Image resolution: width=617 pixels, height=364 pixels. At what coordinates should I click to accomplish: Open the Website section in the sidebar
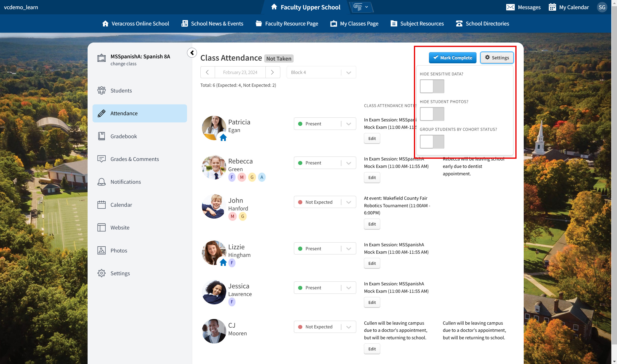click(120, 227)
